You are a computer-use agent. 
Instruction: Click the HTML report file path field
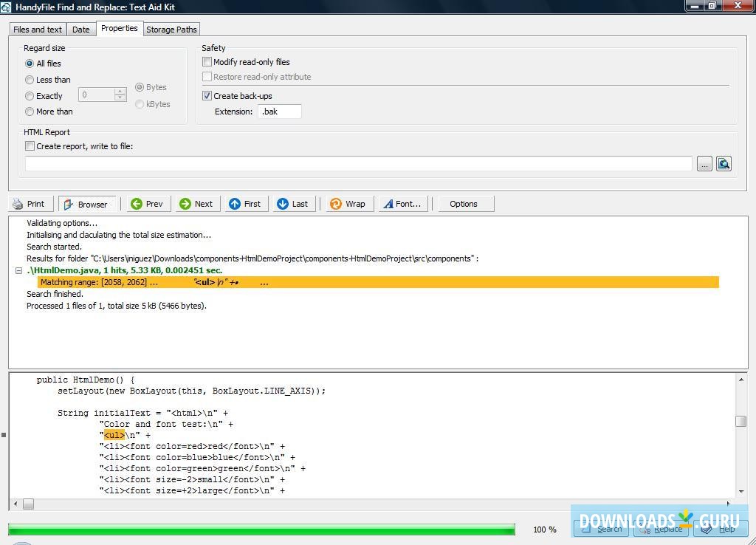pyautogui.click(x=359, y=164)
